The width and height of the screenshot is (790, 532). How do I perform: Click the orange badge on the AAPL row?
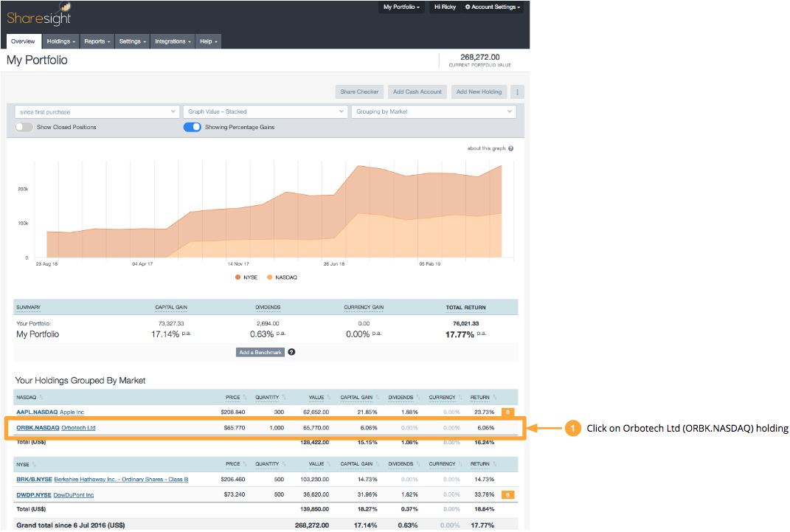pos(507,412)
